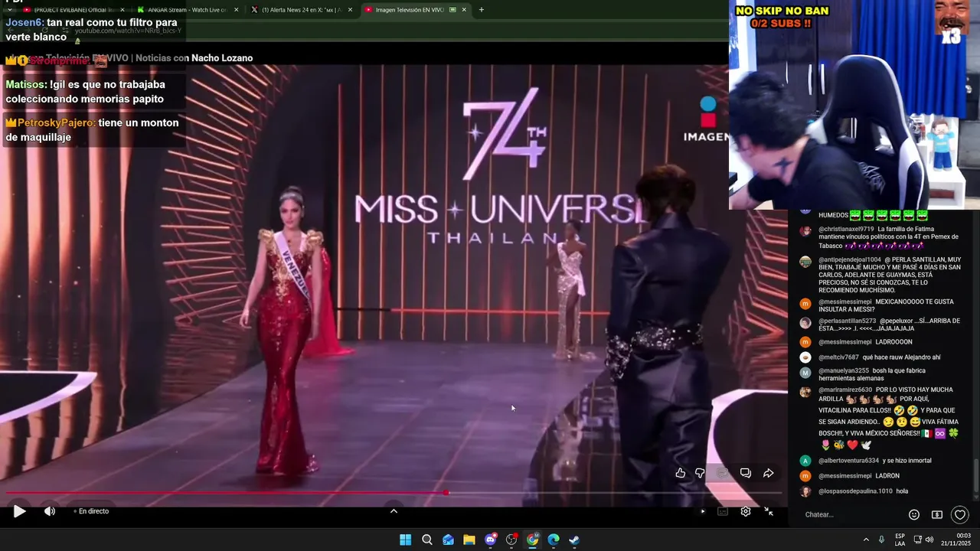Click the media indicator on Imagen Televisión tab
Viewport: 980px width, 551px height.
pos(452,10)
